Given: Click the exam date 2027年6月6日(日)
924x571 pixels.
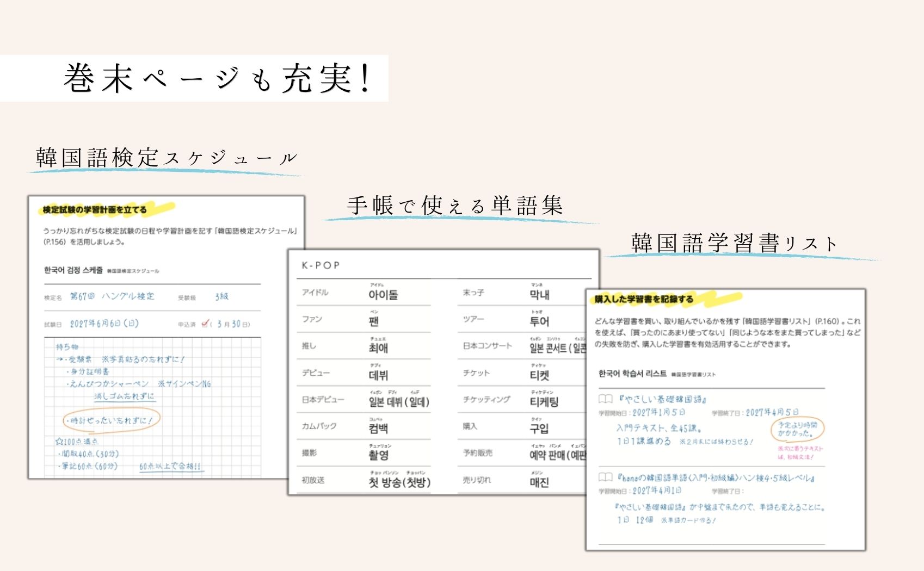Looking at the screenshot, I should [104, 324].
